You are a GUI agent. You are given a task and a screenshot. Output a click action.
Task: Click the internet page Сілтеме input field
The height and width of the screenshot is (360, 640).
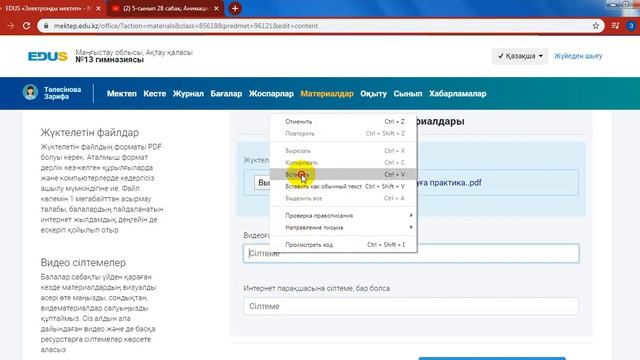(411, 306)
